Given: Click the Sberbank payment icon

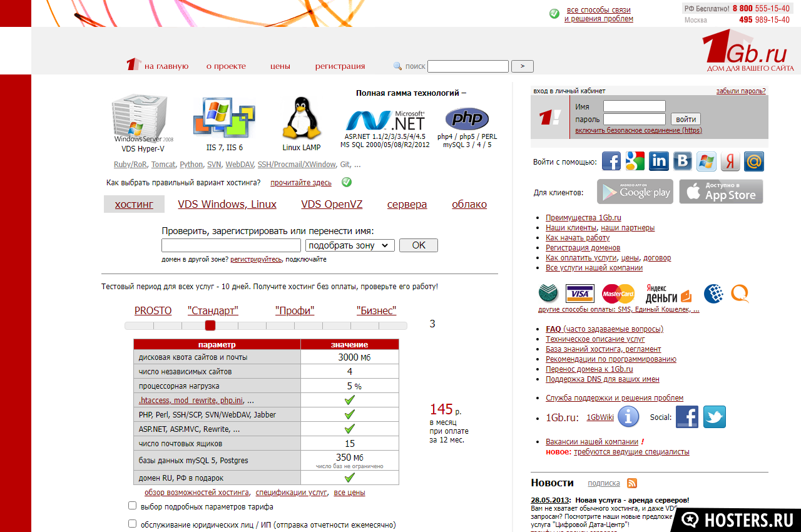Looking at the screenshot, I should click(x=548, y=293).
